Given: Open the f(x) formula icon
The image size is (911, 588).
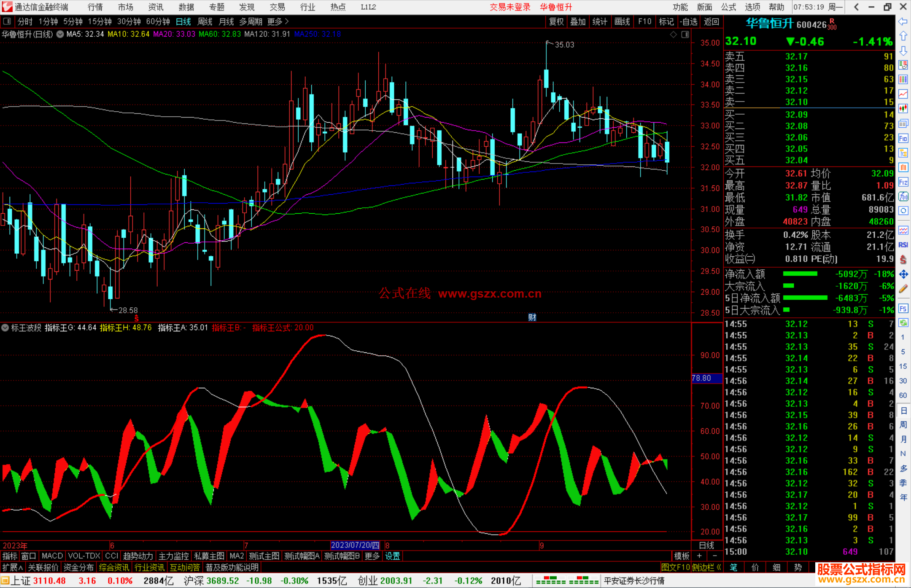Looking at the screenshot, I should coord(903,196).
